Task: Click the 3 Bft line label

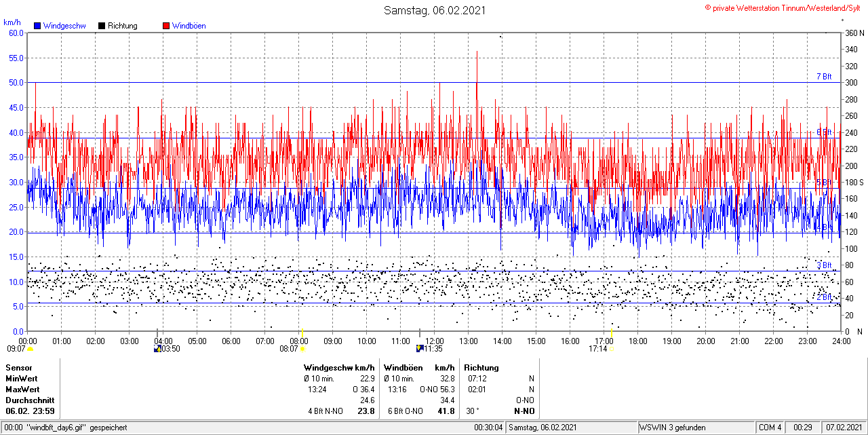Action: (x=824, y=265)
